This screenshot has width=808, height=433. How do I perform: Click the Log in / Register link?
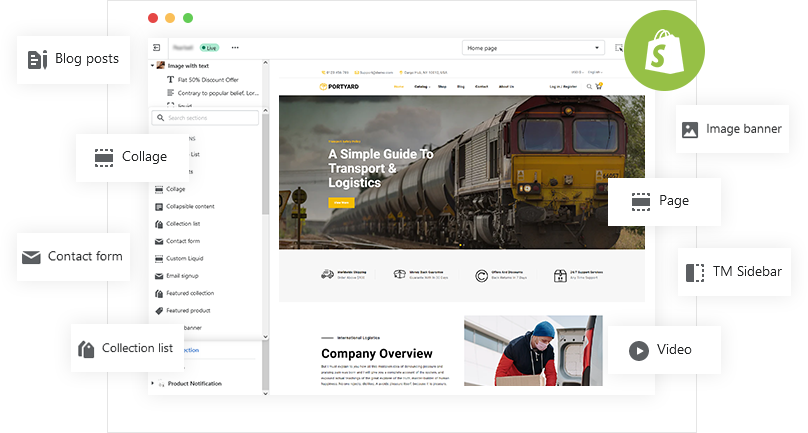pyautogui.click(x=562, y=87)
